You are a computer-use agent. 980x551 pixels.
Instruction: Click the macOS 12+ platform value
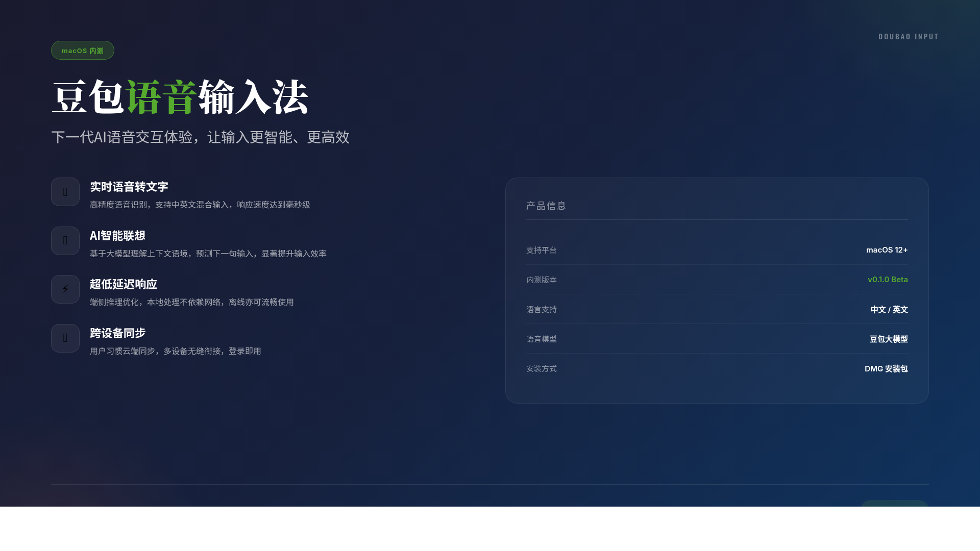click(887, 250)
